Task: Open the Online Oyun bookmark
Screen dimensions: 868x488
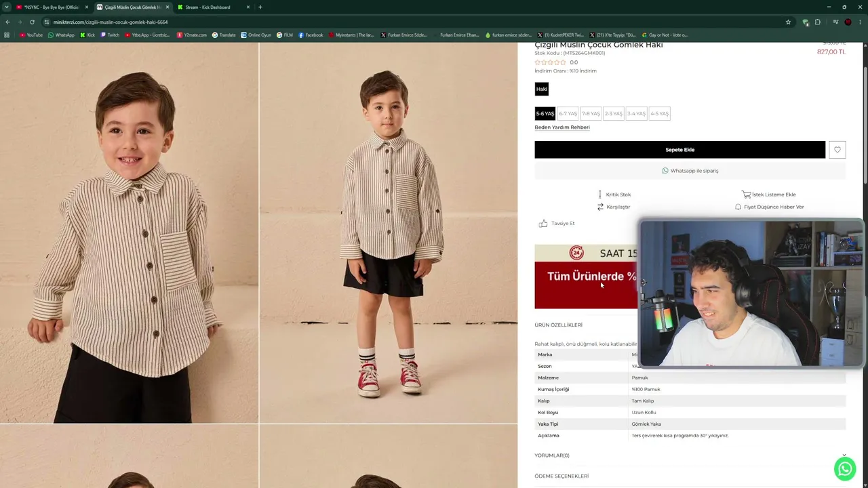Action: tap(256, 35)
